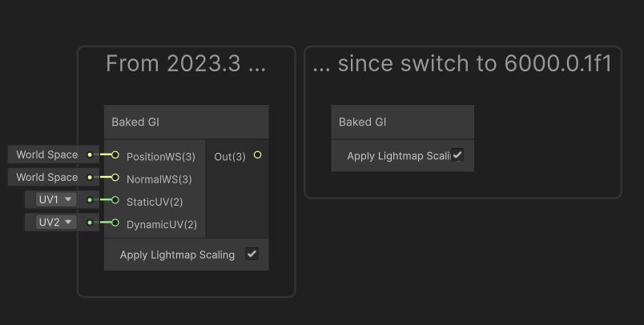This screenshot has height=325, width=644.
Task: Click connector dot of PositionWS World Space slot
Action: click(x=90, y=155)
